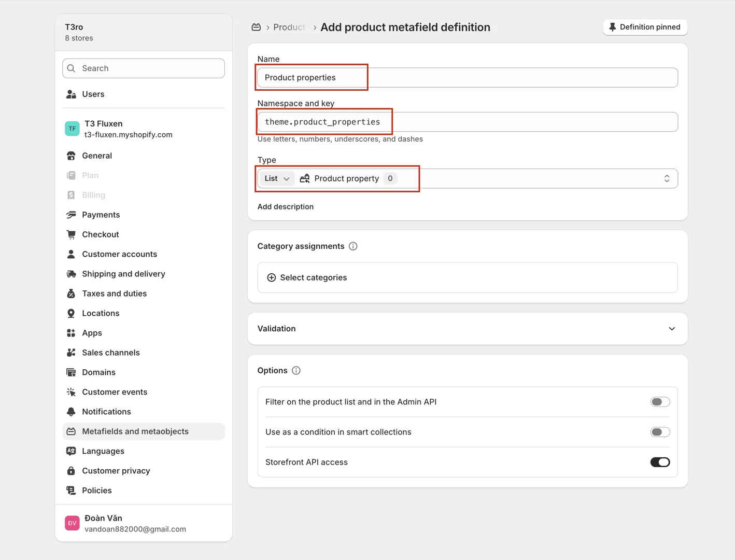
Task: Expand the Validation section
Action: [x=468, y=329]
